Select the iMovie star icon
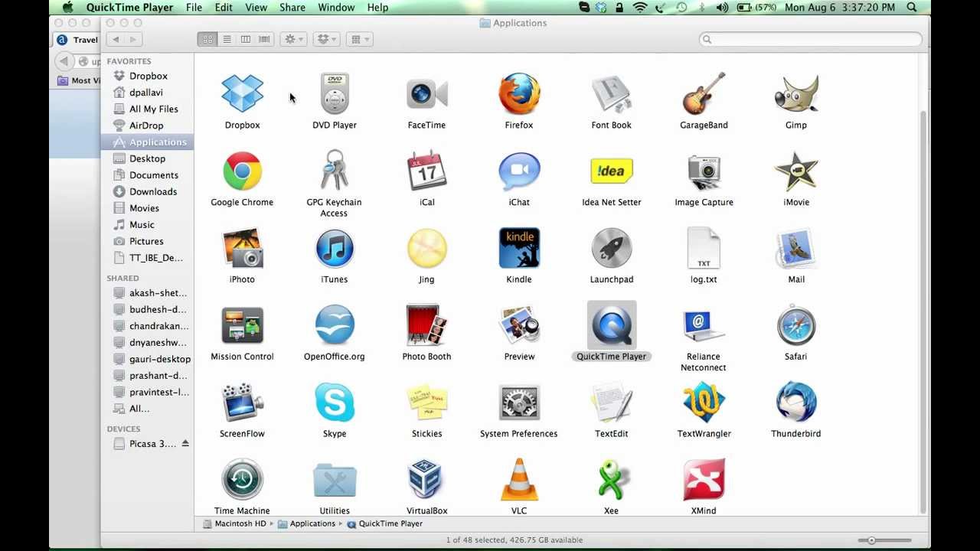 (796, 171)
